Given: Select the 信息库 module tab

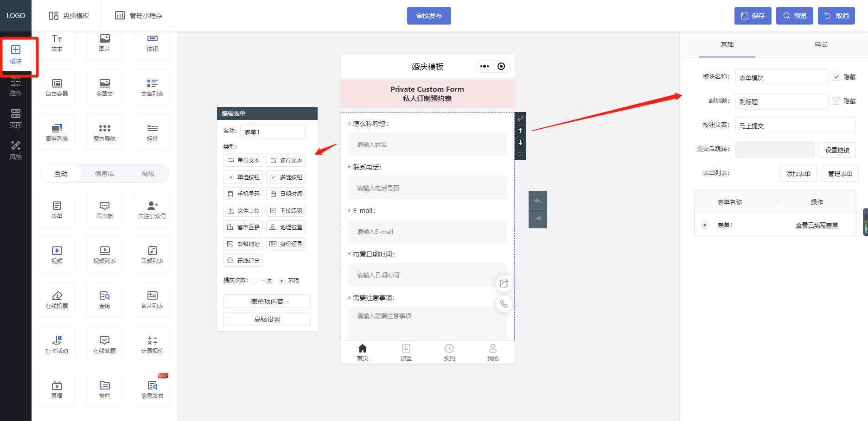Looking at the screenshot, I should [104, 174].
